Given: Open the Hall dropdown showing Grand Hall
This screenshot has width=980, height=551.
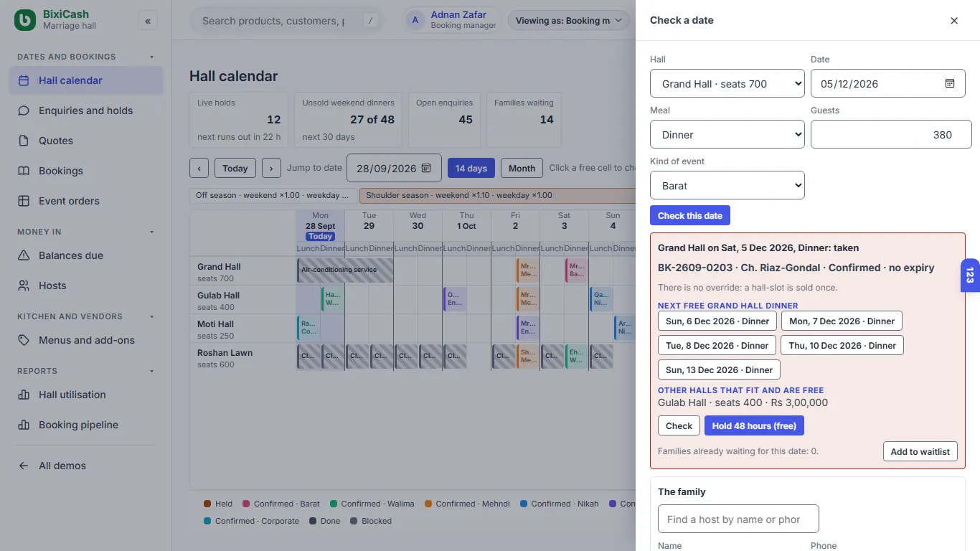Looking at the screenshot, I should (727, 83).
